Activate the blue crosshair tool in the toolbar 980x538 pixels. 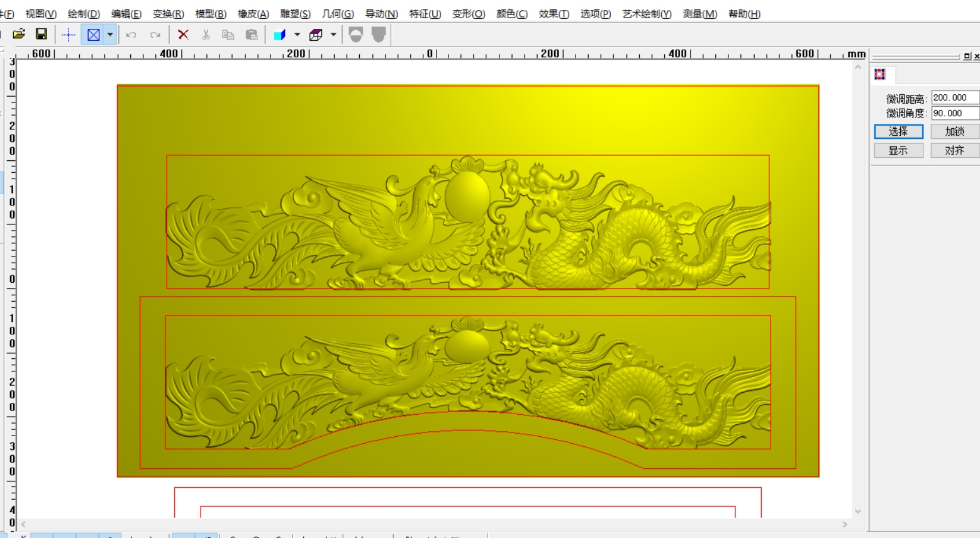69,35
